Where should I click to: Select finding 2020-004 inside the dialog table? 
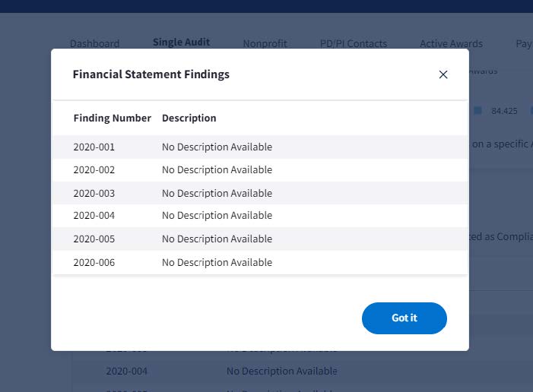click(94, 216)
